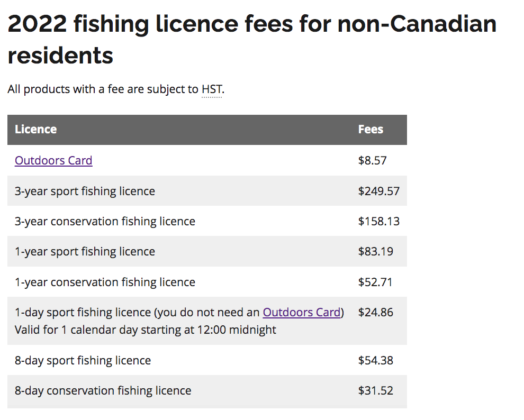Select the $52.71 fee amount
The width and height of the screenshot is (524, 420).
(375, 282)
